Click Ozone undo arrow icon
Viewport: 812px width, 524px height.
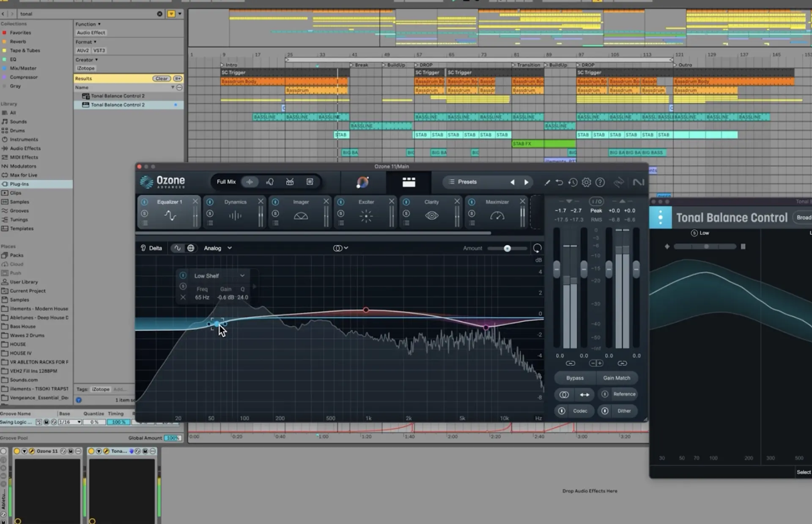point(559,182)
